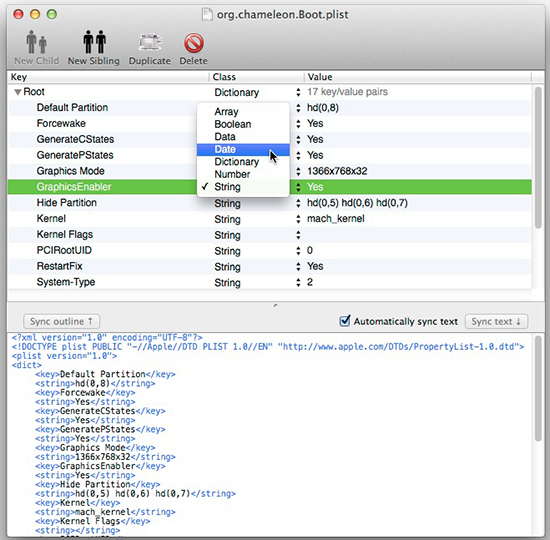This screenshot has width=550, height=540.
Task: Click the split-pane divider handle
Action: coord(275,306)
